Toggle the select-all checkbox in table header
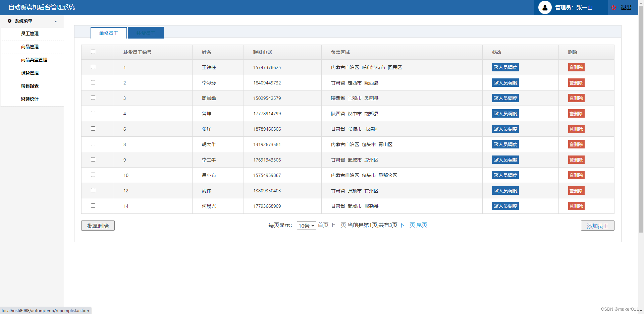Image resolution: width=644 pixels, height=314 pixels. click(x=93, y=52)
